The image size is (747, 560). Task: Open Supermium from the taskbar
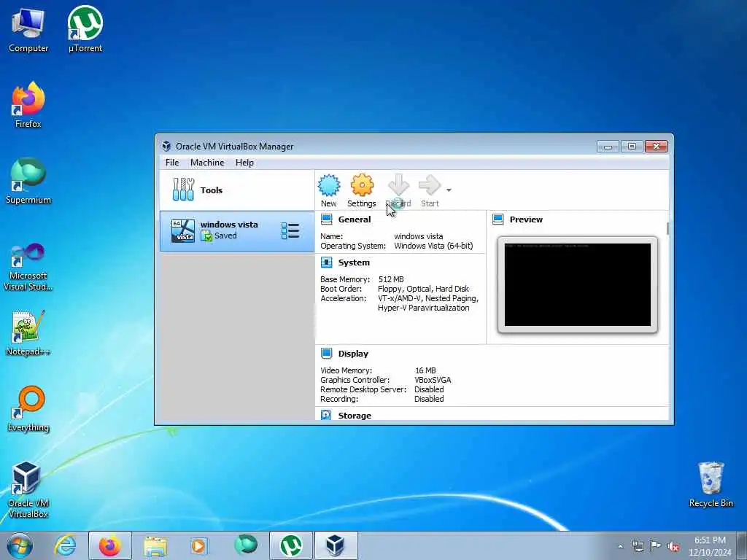[x=245, y=545]
